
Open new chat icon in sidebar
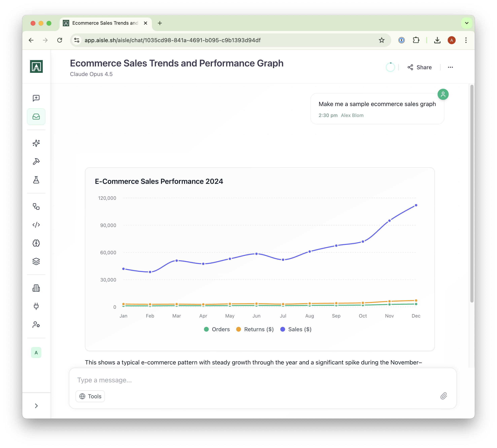tap(36, 98)
